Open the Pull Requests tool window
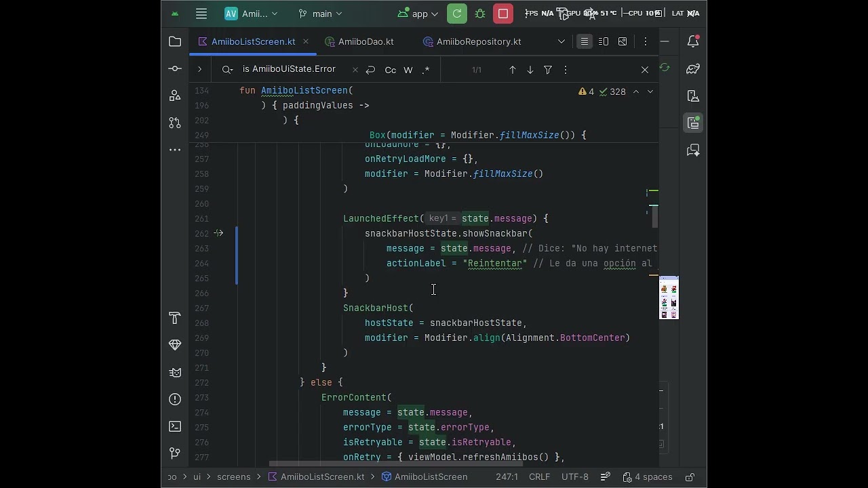The width and height of the screenshot is (868, 488). [175, 123]
